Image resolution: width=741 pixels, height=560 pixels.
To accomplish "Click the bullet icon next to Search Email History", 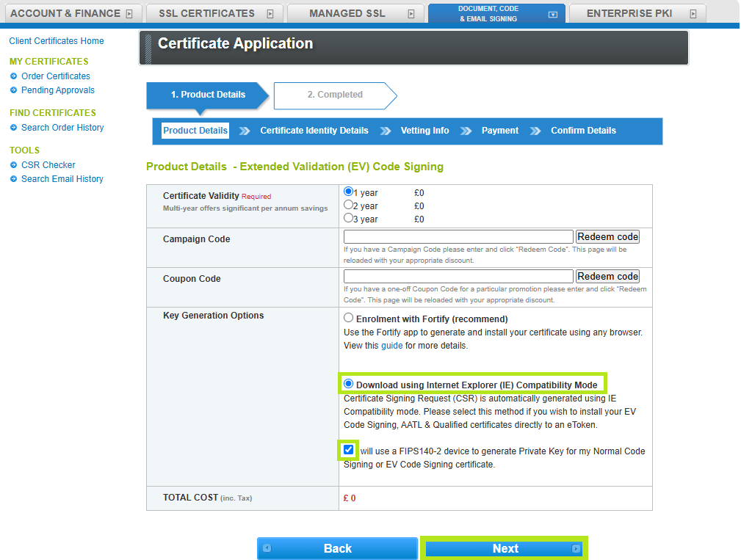I will click(x=14, y=179).
